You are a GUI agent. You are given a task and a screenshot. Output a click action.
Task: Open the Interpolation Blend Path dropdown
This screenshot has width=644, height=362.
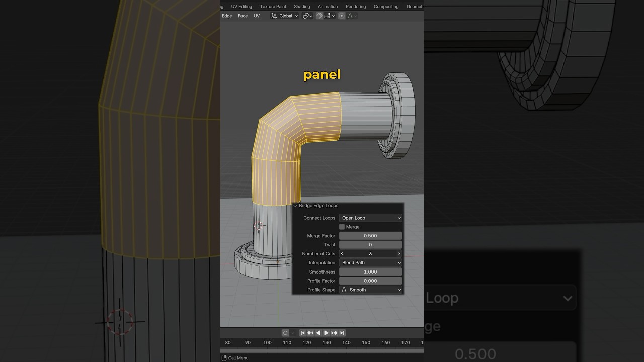[371, 263]
